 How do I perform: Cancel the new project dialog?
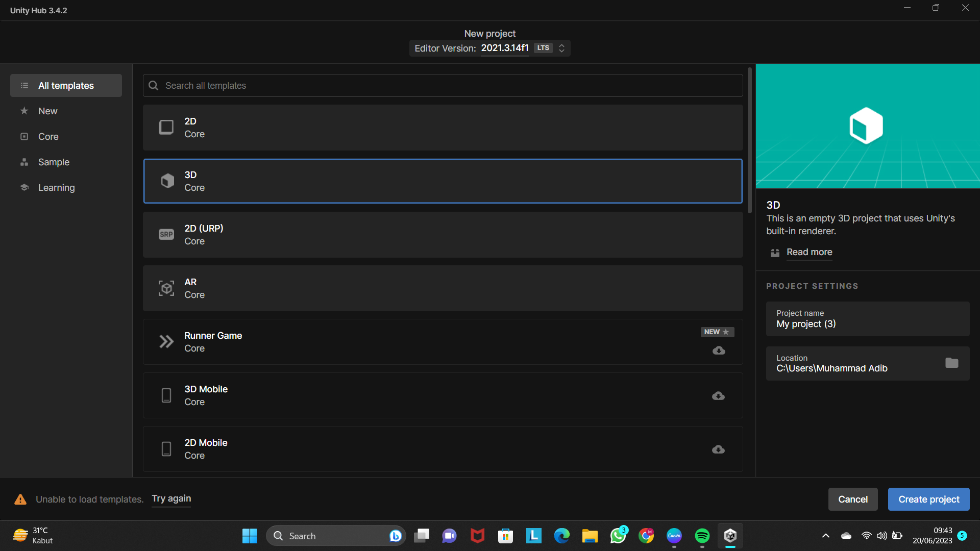(x=852, y=499)
